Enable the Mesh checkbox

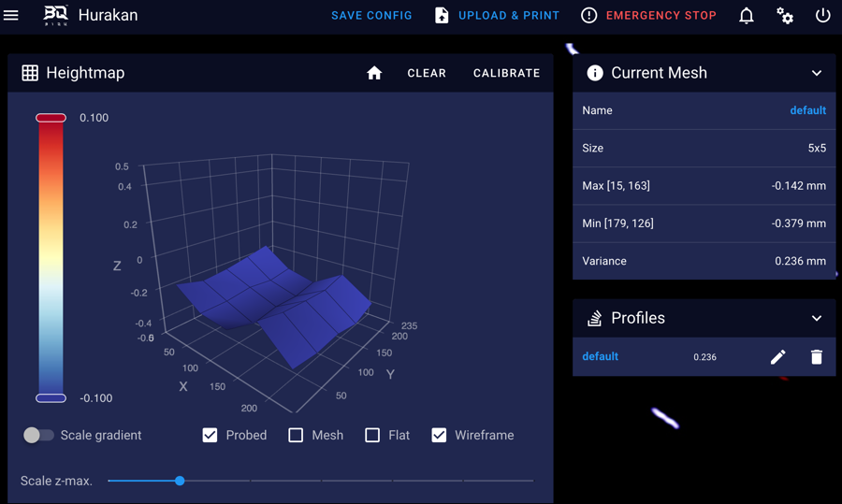click(x=296, y=435)
